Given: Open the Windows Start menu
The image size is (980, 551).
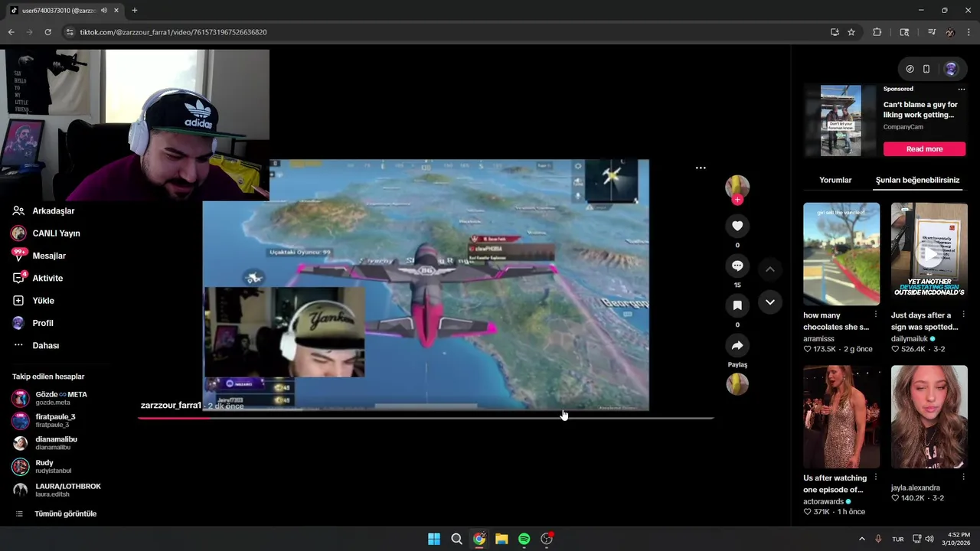Looking at the screenshot, I should click(x=434, y=539).
